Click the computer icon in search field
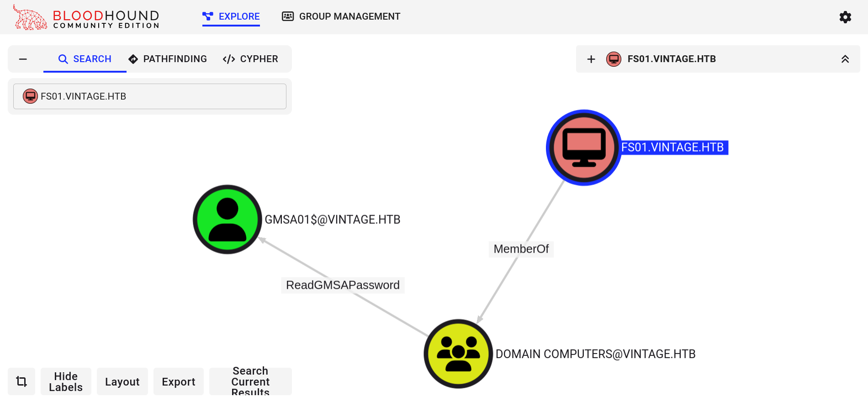 click(30, 96)
